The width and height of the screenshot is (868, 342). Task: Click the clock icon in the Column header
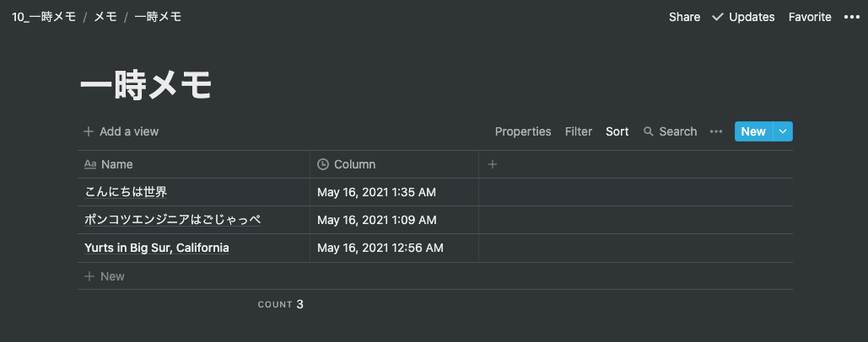[323, 164]
